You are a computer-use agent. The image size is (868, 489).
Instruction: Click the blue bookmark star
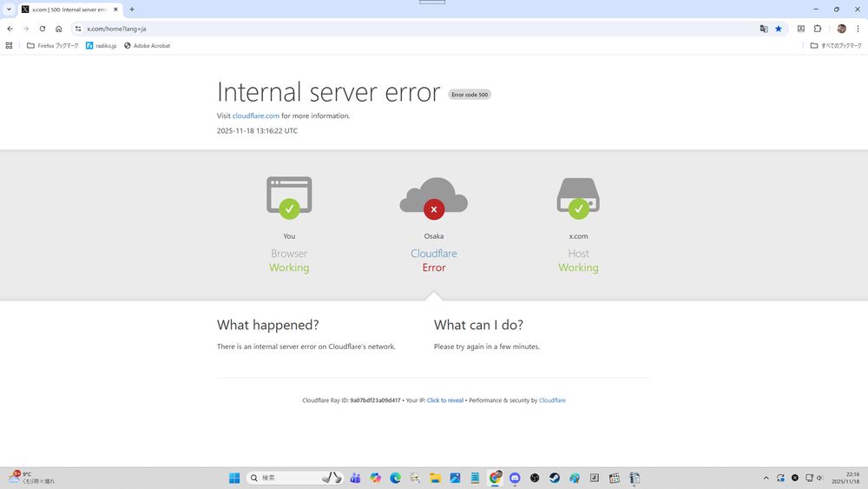779,29
